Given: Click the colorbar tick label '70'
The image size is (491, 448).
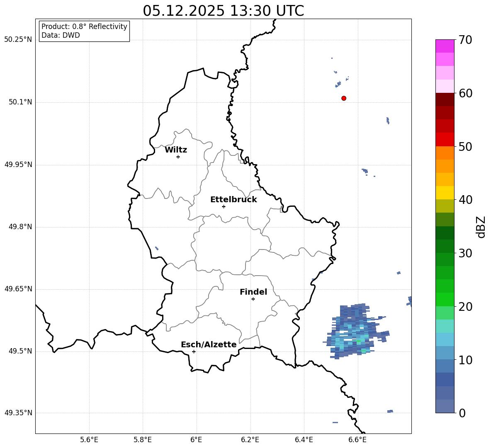Looking at the screenshot, I should pos(465,40).
